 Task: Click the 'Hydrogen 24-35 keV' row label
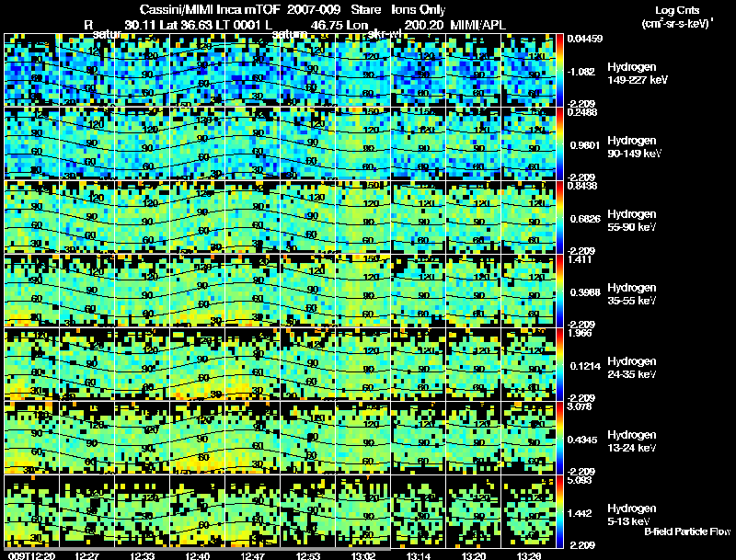pos(632,368)
